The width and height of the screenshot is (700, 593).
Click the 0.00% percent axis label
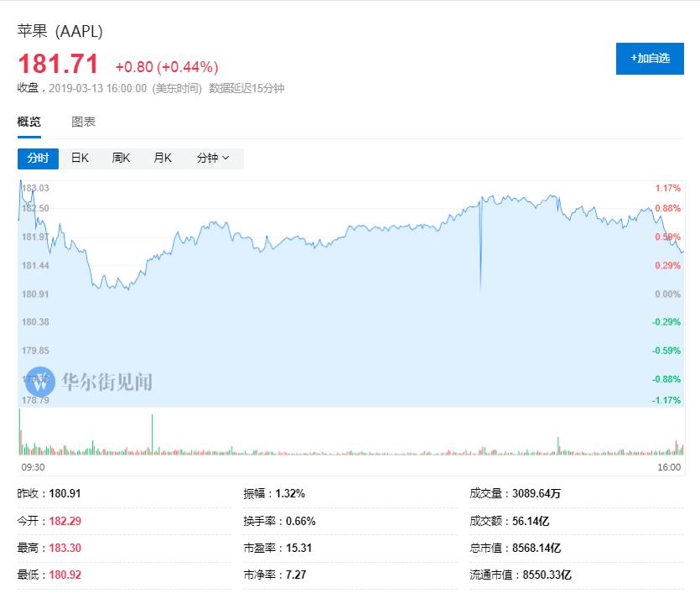[668, 294]
